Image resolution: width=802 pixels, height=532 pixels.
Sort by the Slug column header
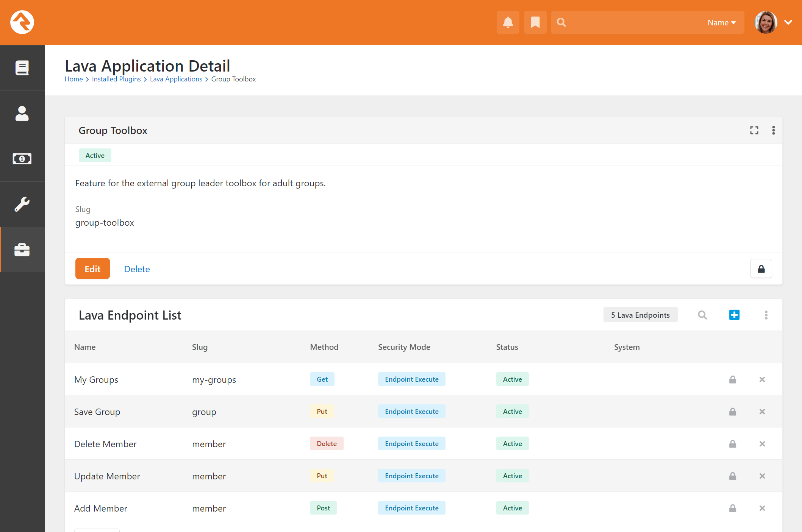click(200, 347)
